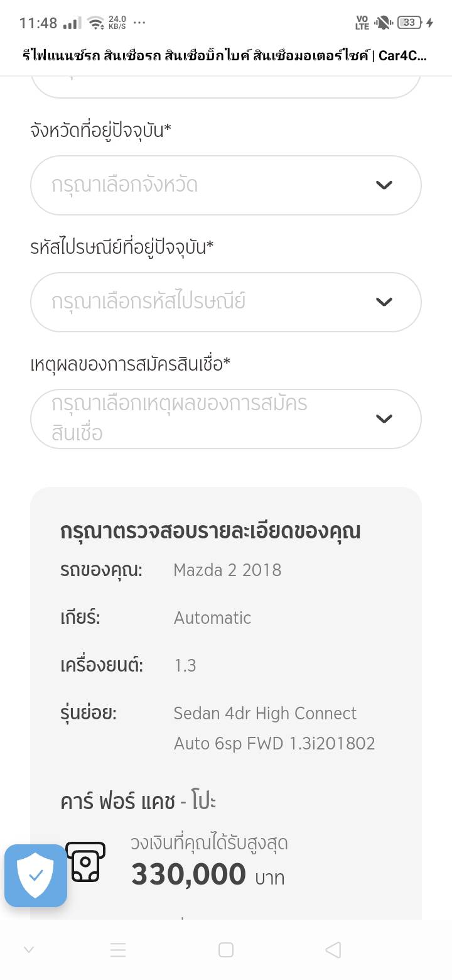Open the loan reason (เหตุผลของการสมัครสินเชื่อ) dropdown
The width and height of the screenshot is (452, 980).
point(213,418)
